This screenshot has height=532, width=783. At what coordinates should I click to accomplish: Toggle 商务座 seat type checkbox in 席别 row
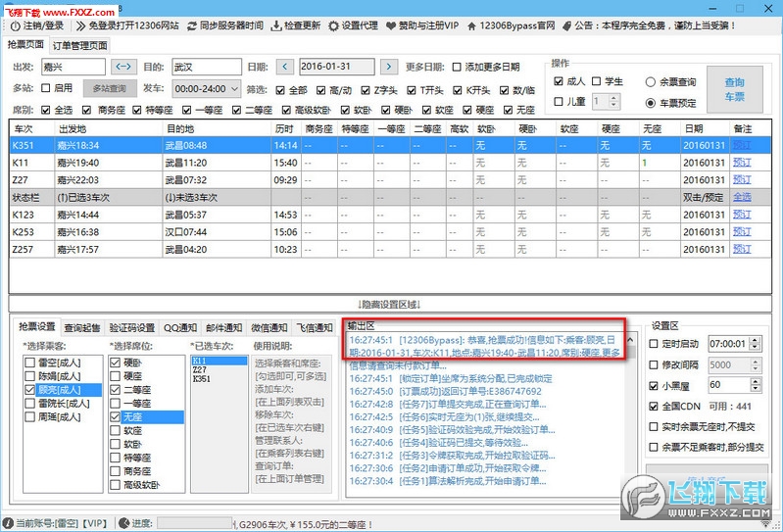pyautogui.click(x=87, y=110)
